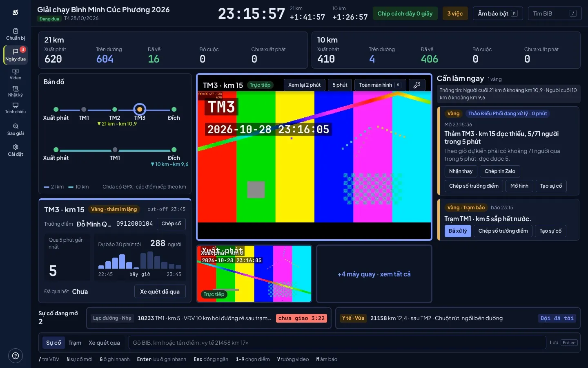Open the Video sidebar section
The width and height of the screenshot is (588, 368).
click(16, 74)
